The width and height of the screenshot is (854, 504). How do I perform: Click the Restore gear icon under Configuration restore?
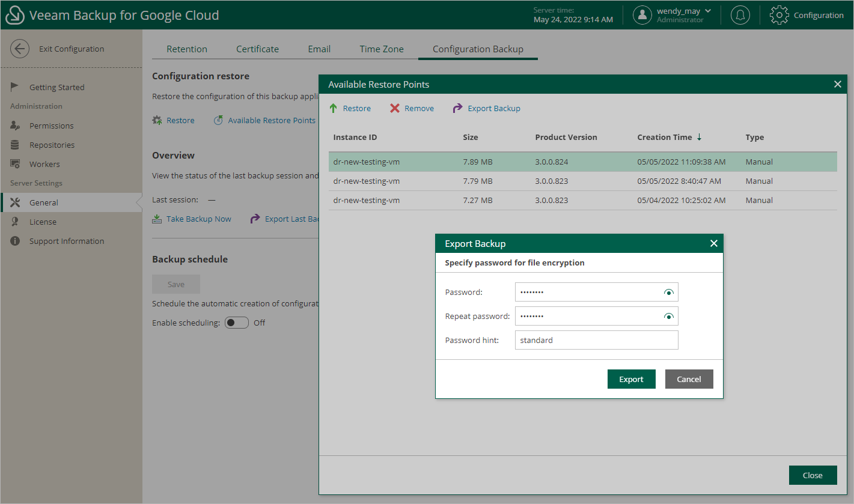[157, 120]
